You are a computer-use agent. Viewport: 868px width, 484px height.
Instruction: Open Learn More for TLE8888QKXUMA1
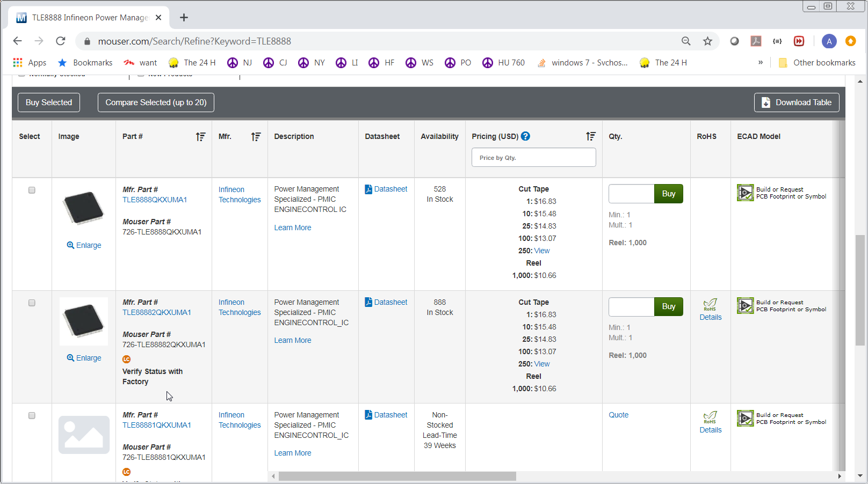click(x=293, y=228)
